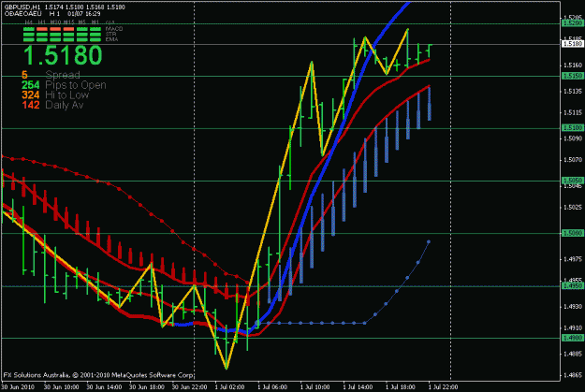Click the 1.5160 price axis label

pyautogui.click(x=573, y=65)
